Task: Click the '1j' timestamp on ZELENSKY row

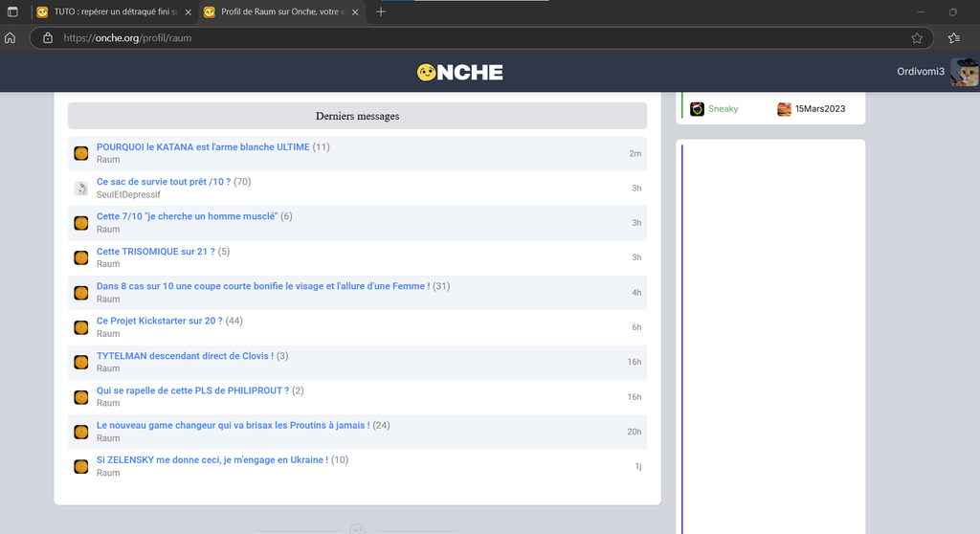Action: (638, 466)
